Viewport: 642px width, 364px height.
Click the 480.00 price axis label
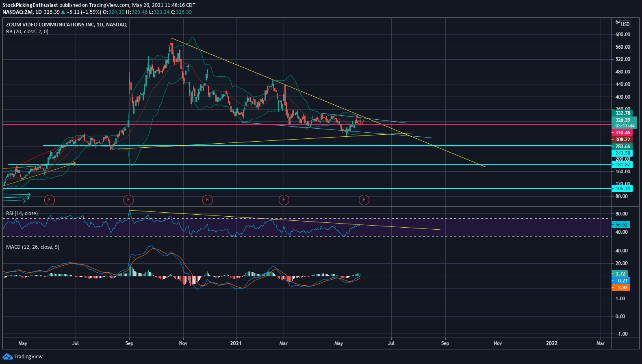coord(623,72)
